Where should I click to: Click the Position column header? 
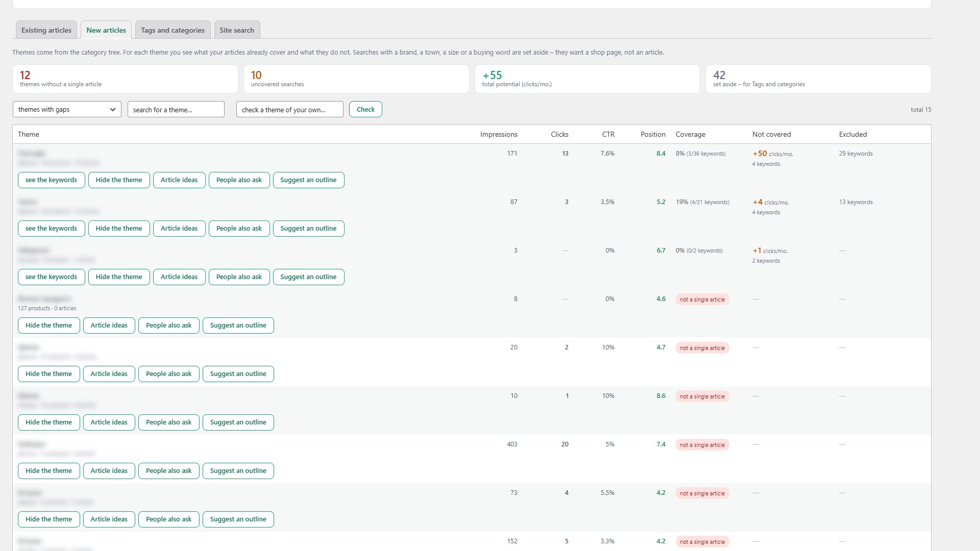(x=653, y=134)
